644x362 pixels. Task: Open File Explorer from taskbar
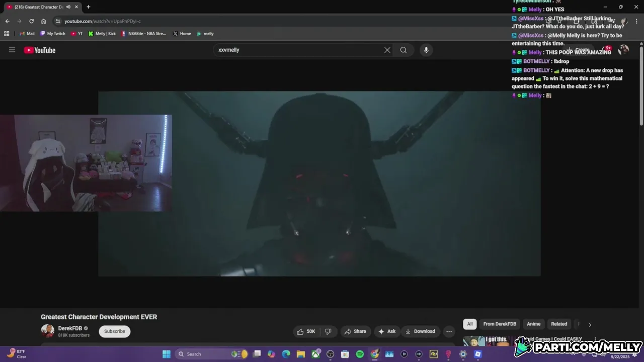(x=300, y=354)
